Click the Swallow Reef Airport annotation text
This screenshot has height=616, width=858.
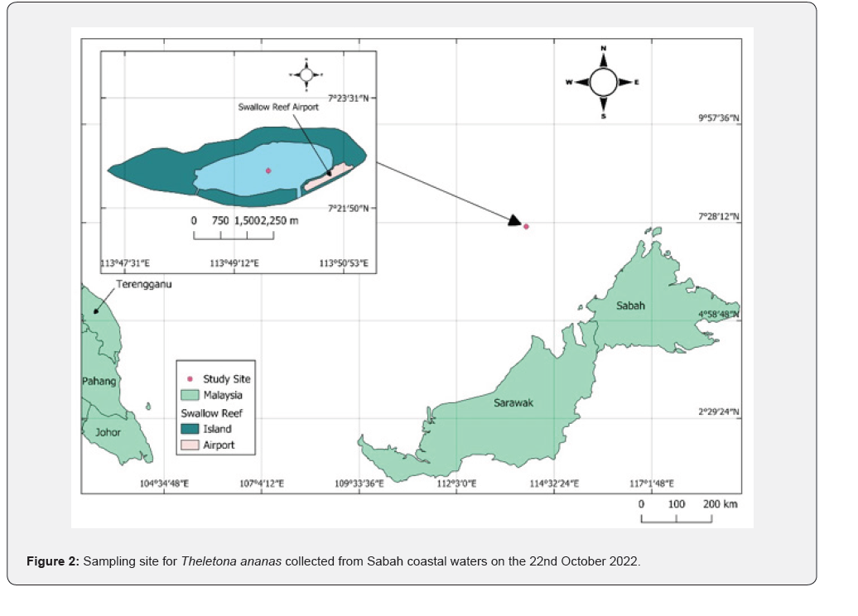click(278, 107)
